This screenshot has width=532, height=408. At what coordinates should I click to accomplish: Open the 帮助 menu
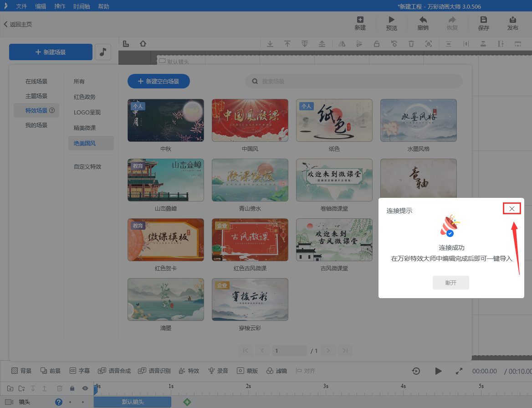tap(103, 6)
